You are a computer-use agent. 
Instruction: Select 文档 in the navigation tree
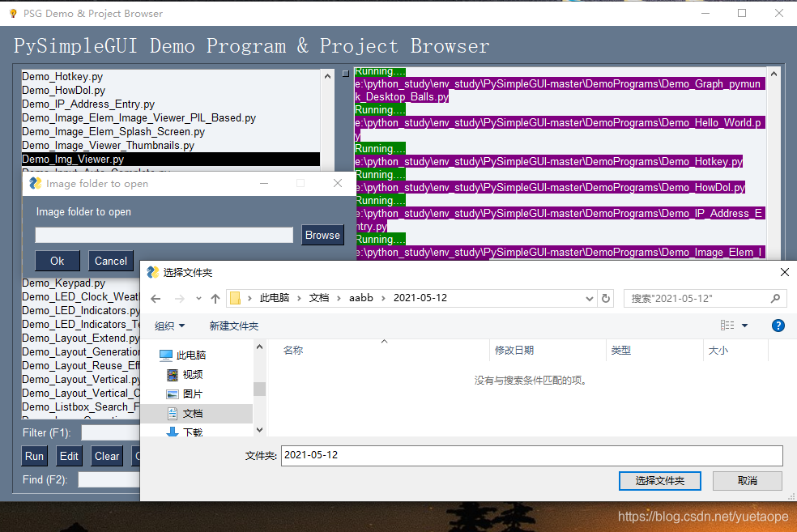click(x=196, y=413)
